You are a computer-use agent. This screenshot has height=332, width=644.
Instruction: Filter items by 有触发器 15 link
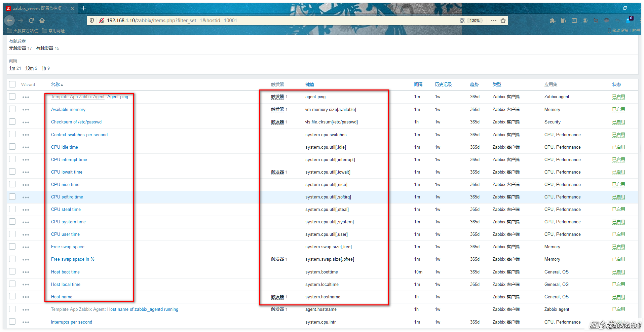point(45,48)
